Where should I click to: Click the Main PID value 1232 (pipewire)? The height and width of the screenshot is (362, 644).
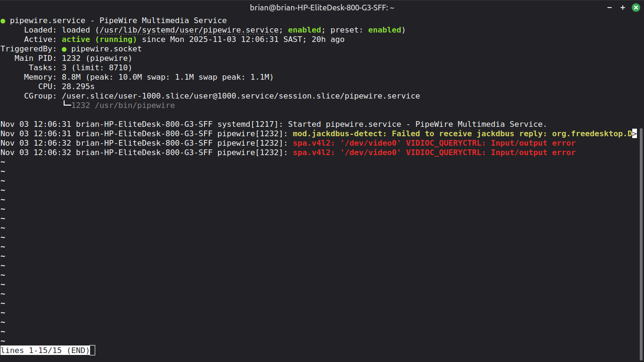click(97, 58)
